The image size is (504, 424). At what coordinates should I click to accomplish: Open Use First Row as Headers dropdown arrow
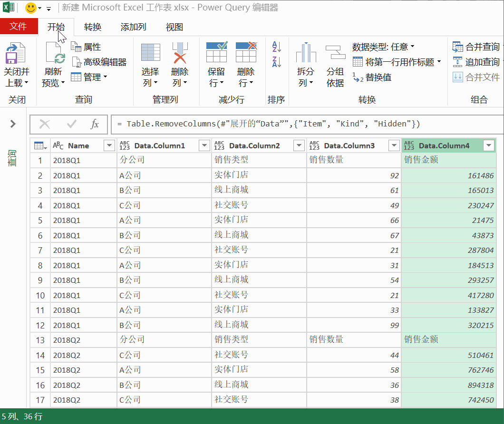pos(439,62)
